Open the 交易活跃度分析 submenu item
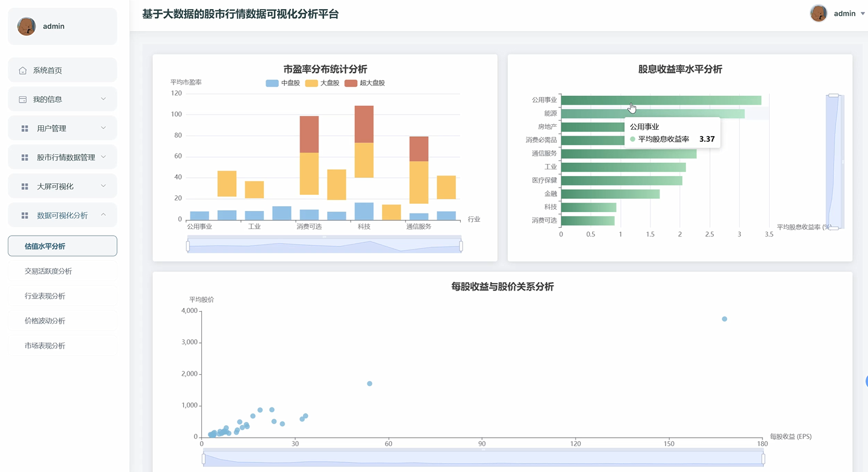This screenshot has width=868, height=472. [63, 271]
